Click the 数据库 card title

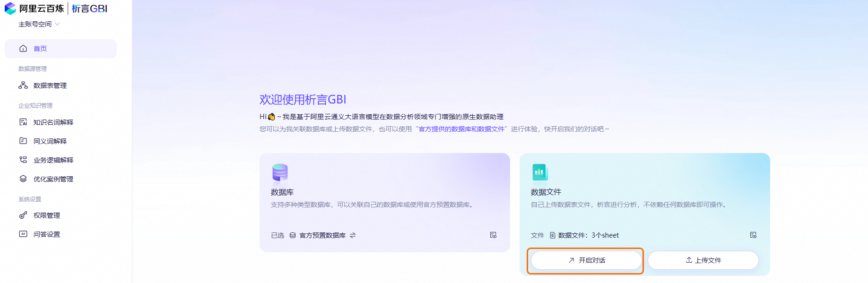click(282, 192)
